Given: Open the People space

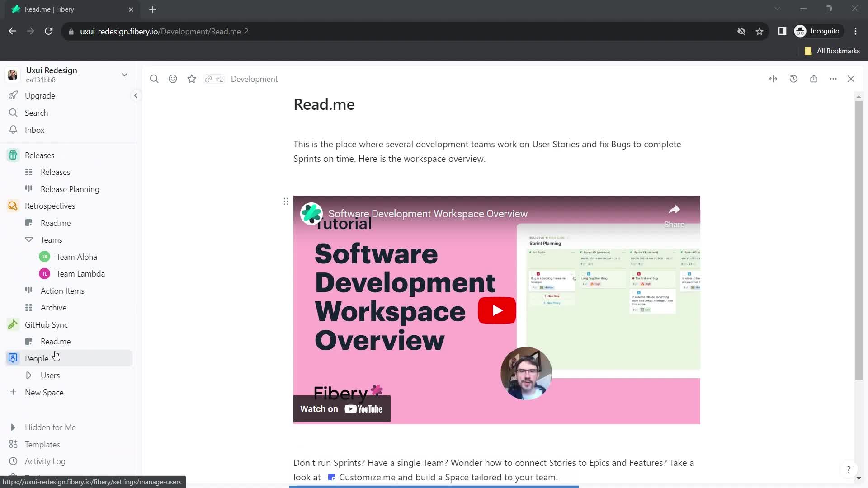Looking at the screenshot, I should 68,359.
